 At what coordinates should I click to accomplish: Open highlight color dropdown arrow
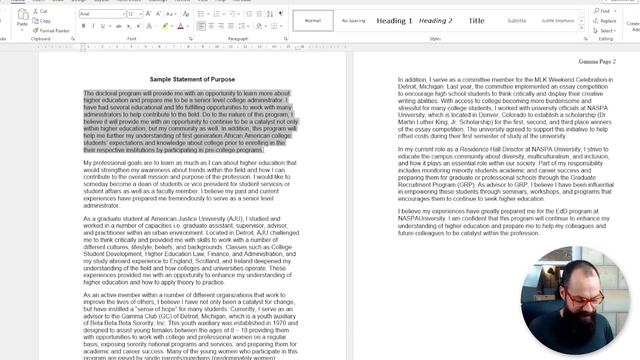171,27
